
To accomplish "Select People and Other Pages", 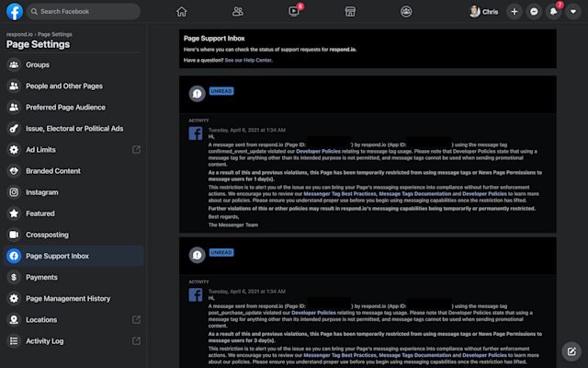I will [x=73, y=86].
